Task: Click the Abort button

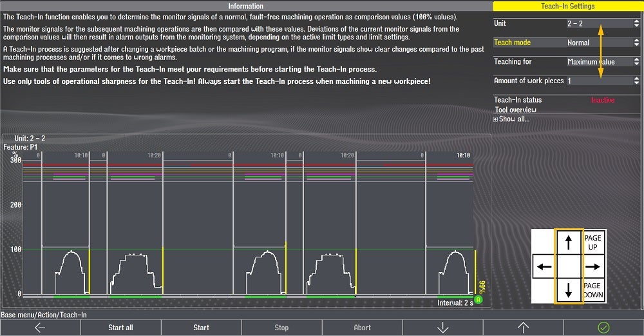Action: pos(362,328)
